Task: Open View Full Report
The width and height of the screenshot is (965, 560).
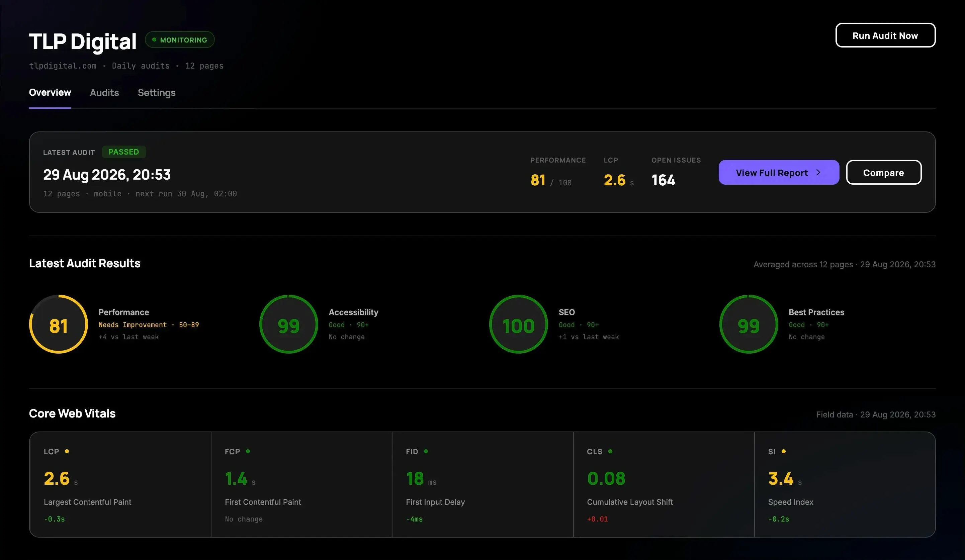Action: pyautogui.click(x=779, y=172)
